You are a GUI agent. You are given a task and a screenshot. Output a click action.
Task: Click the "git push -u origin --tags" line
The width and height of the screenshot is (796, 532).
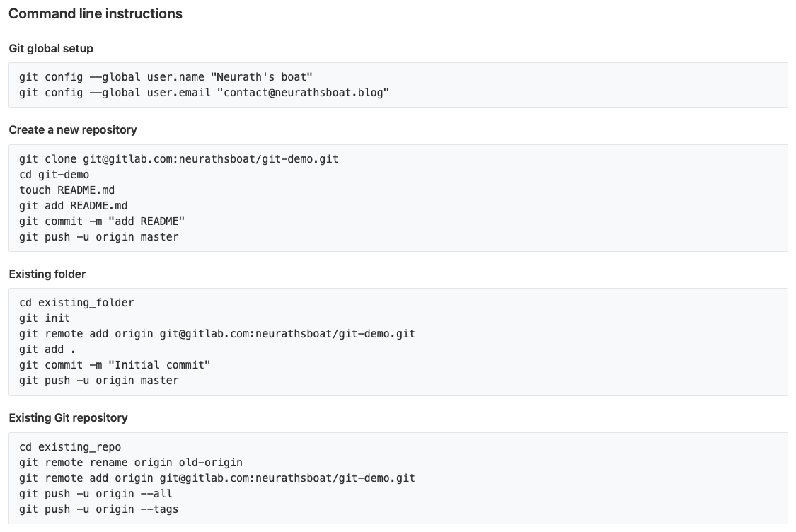click(x=99, y=509)
